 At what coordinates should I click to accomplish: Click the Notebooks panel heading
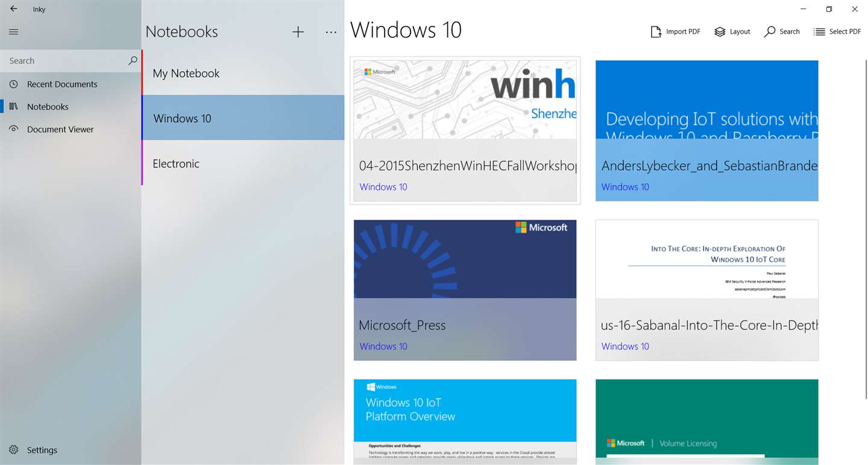pos(181,32)
